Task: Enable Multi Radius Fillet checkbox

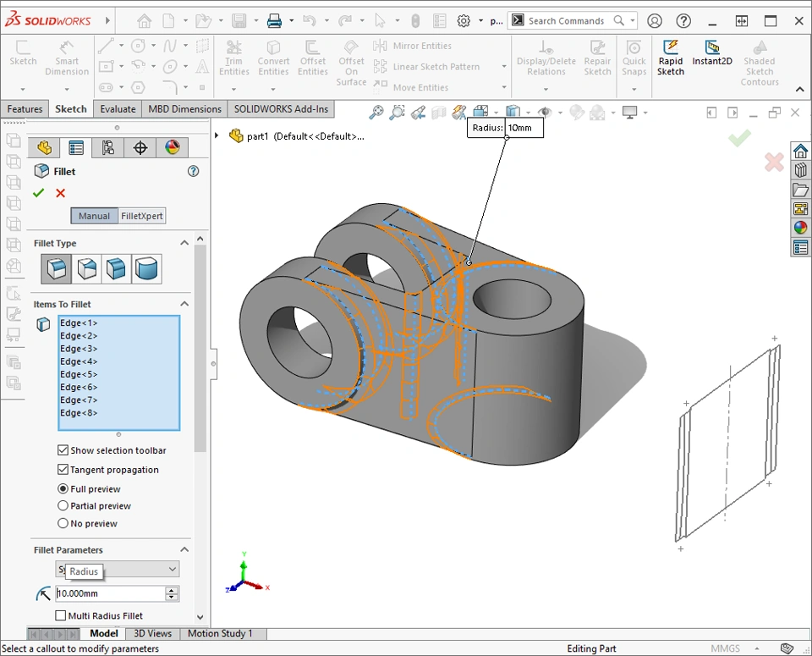Action: click(61, 615)
